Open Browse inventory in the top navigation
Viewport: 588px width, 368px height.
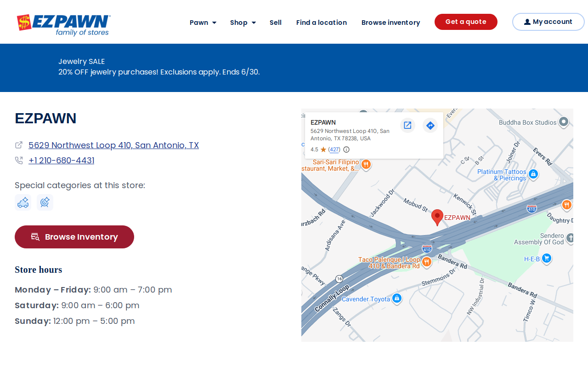(x=390, y=23)
